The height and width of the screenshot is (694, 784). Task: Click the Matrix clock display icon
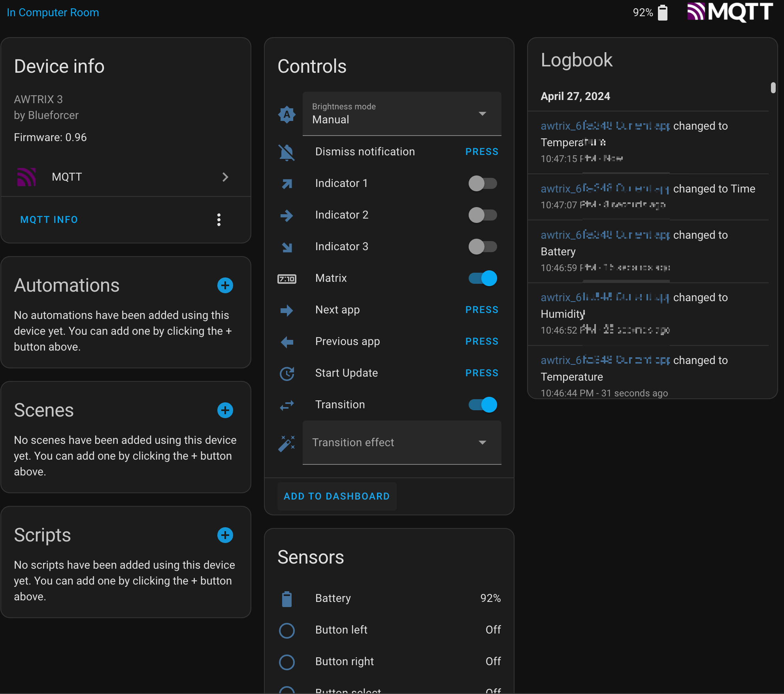click(x=287, y=279)
